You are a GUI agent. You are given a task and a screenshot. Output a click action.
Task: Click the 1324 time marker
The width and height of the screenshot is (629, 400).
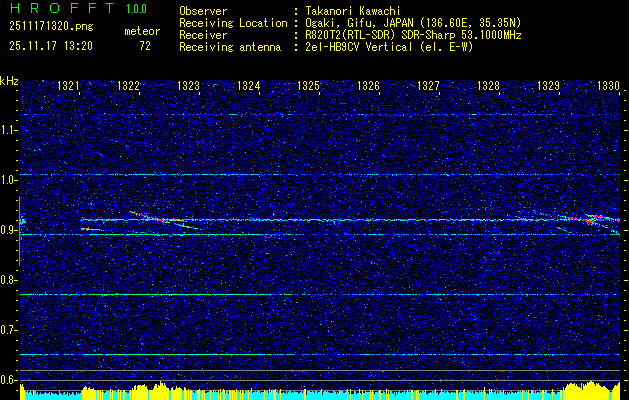tap(248, 85)
